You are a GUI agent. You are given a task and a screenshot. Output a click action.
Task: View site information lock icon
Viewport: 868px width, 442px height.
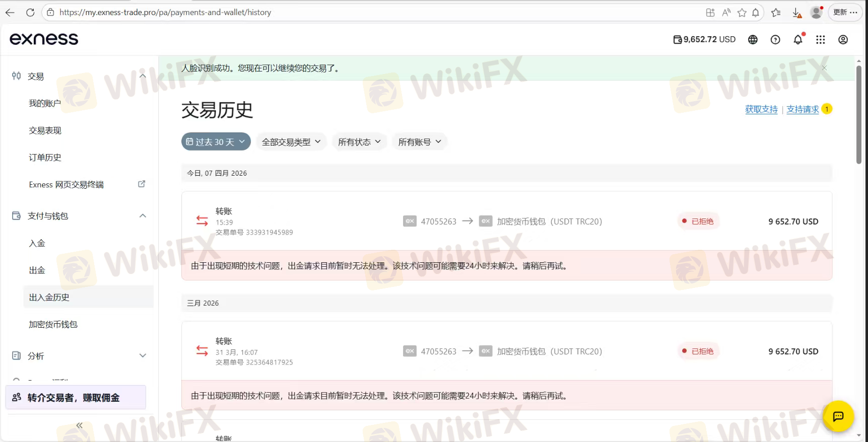click(50, 13)
